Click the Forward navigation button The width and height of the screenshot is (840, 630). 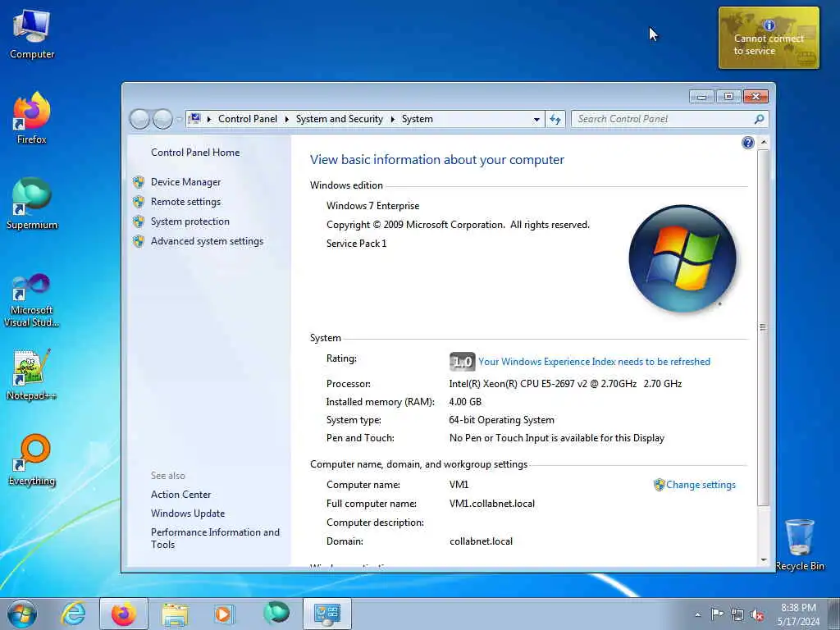[x=162, y=119]
